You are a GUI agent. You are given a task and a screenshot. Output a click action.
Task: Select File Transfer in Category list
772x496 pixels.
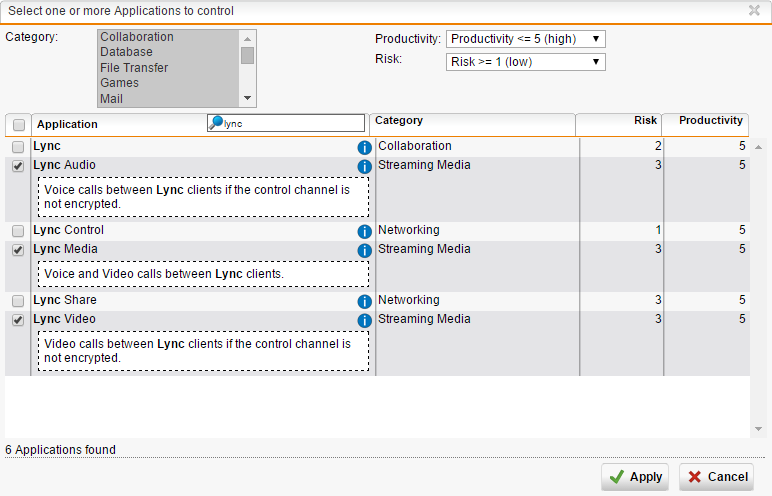point(134,67)
